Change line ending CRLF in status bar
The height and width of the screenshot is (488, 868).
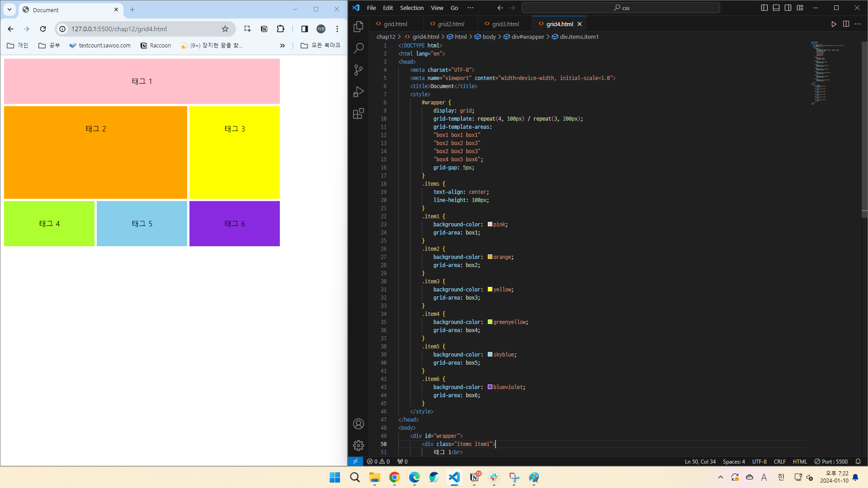pyautogui.click(x=779, y=461)
